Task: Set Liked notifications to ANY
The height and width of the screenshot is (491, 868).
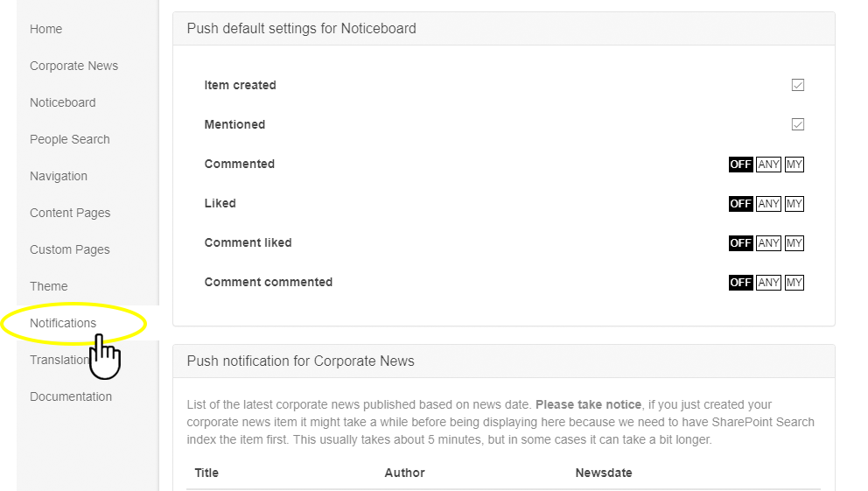Action: pos(768,204)
